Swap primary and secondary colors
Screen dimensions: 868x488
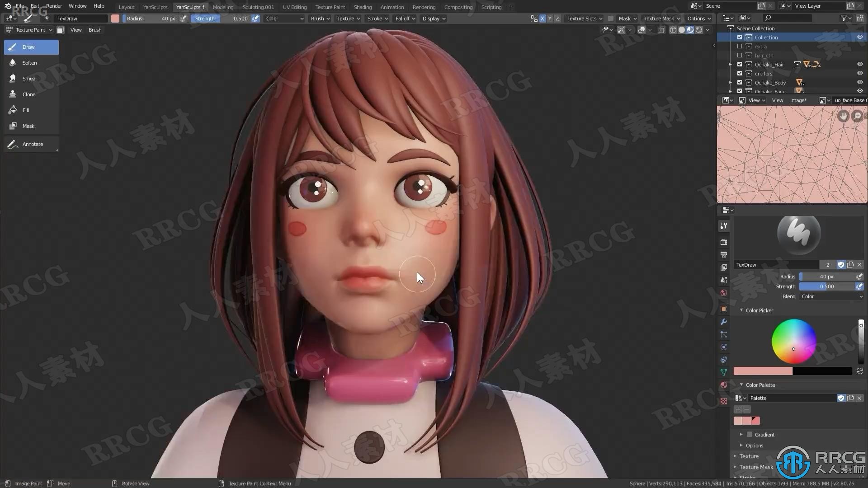pyautogui.click(x=860, y=371)
